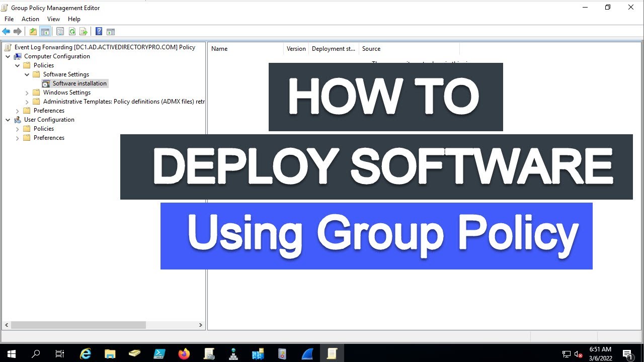The height and width of the screenshot is (362, 644).
Task: Sort by the Name column header
Action: pos(246,49)
